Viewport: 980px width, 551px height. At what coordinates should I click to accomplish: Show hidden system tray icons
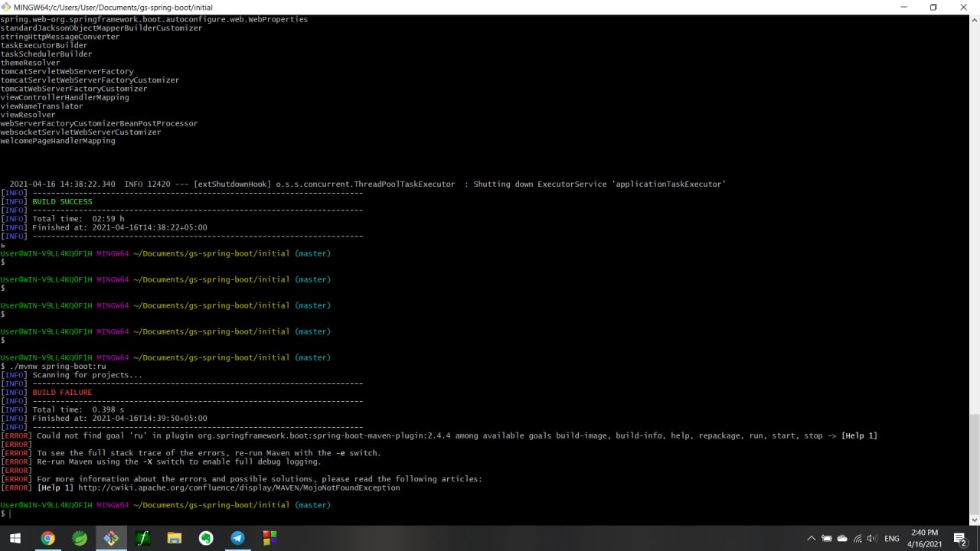coord(812,539)
